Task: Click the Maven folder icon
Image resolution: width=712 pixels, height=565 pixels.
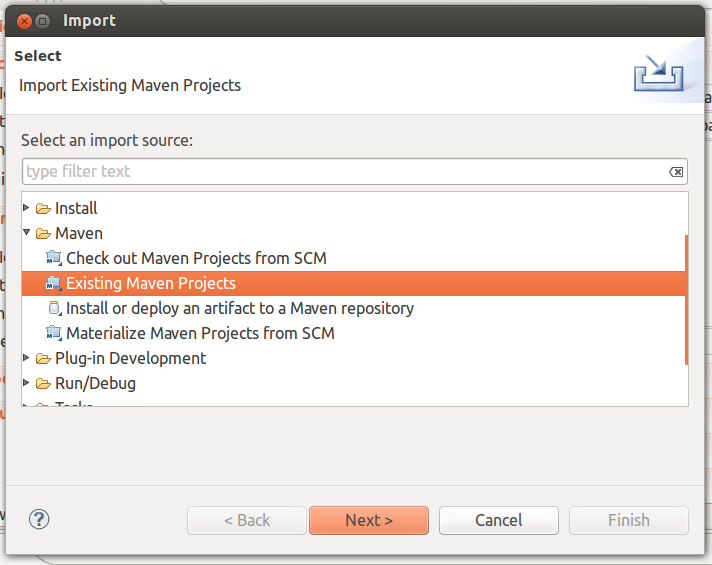Action: pyautogui.click(x=43, y=233)
